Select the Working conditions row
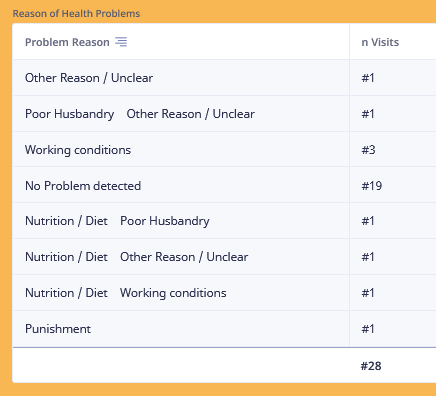 pyautogui.click(x=224, y=150)
